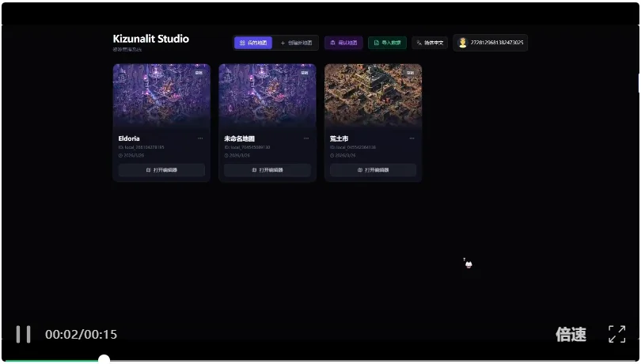Click the green 导入数据 button
641x364 pixels.
click(x=387, y=43)
